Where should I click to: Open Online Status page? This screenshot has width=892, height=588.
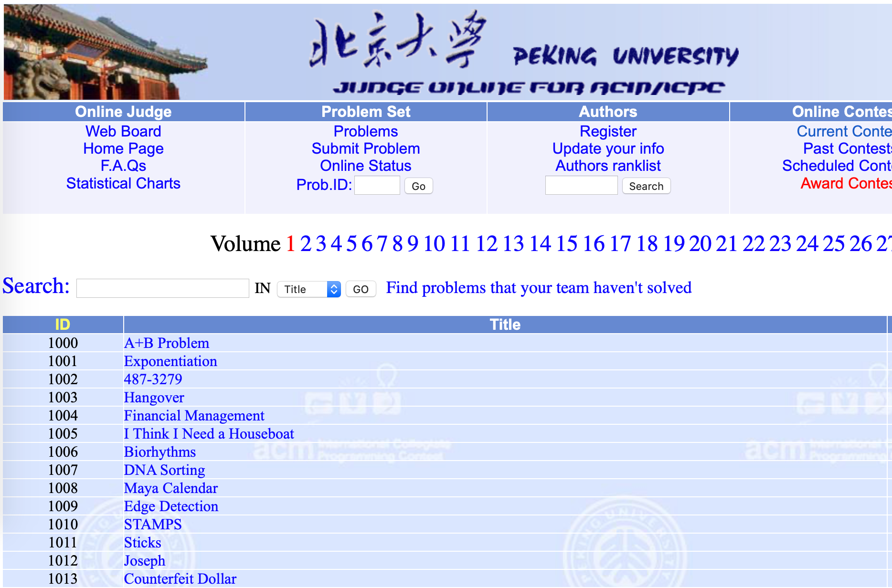point(366,166)
